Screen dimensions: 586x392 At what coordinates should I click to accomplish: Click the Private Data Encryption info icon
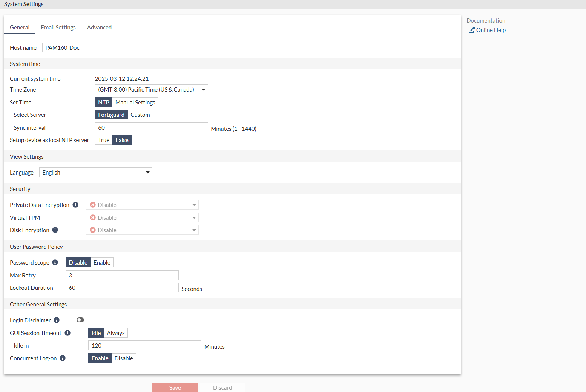[x=75, y=205]
